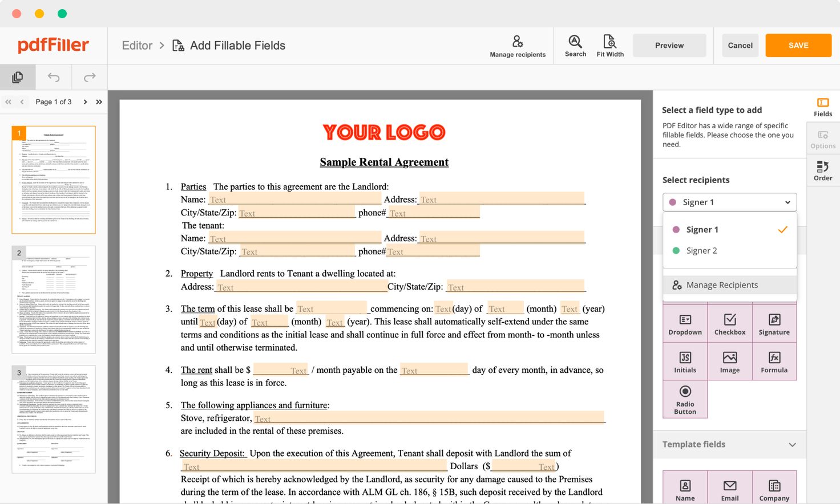Collapse the Template fields section

pyautogui.click(x=792, y=445)
